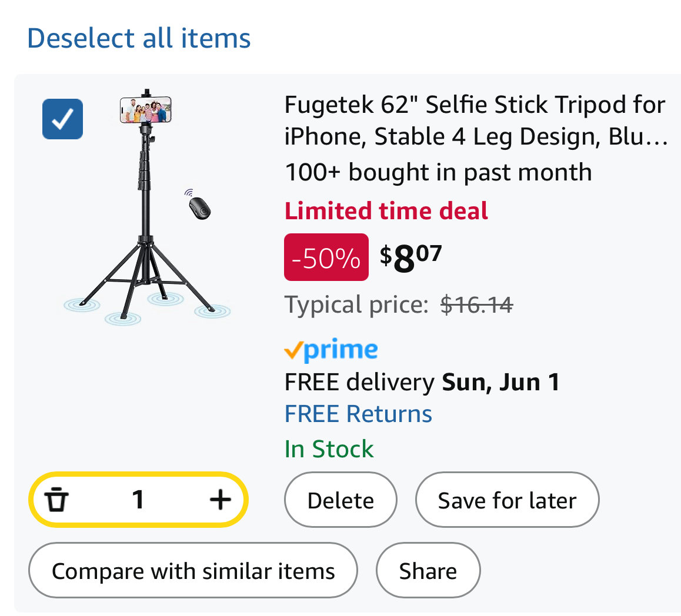Image resolution: width=681 pixels, height=616 pixels.
Task: Click the red -50% discount badge
Action: click(x=326, y=257)
